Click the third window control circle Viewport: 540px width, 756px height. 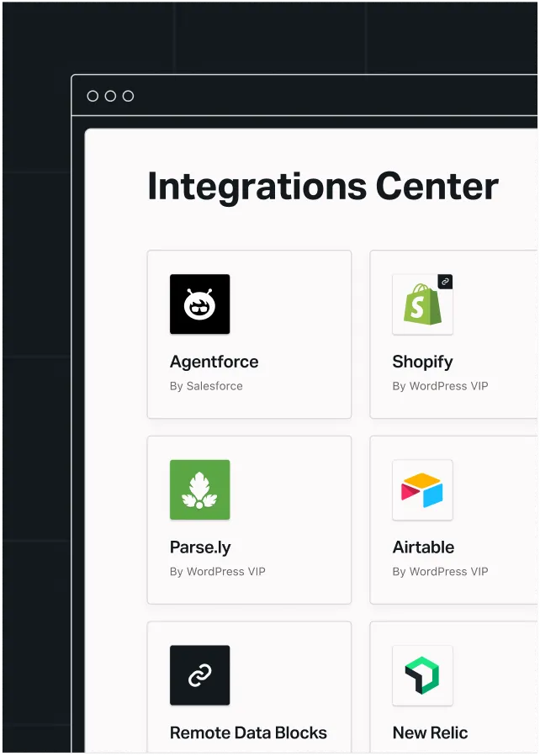pos(128,96)
